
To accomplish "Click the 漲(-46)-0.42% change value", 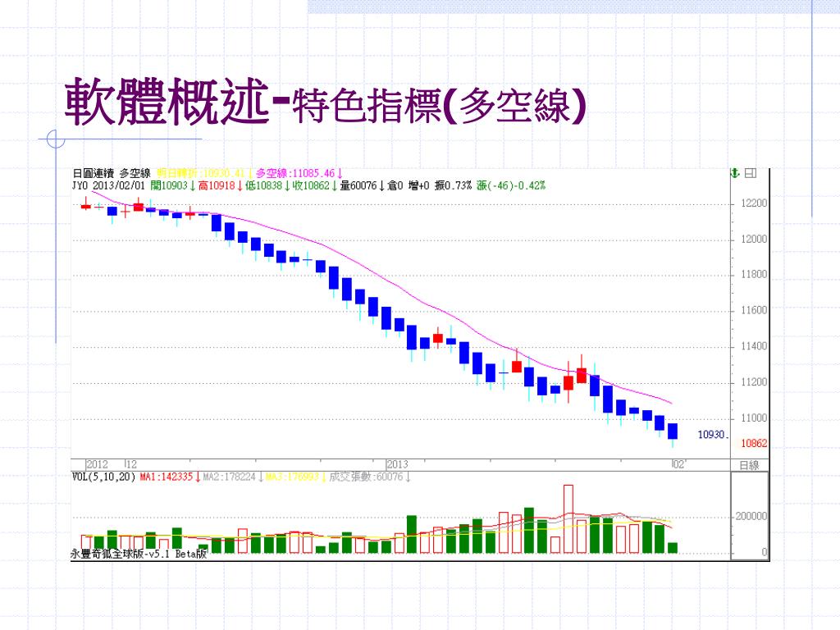I will [511, 186].
